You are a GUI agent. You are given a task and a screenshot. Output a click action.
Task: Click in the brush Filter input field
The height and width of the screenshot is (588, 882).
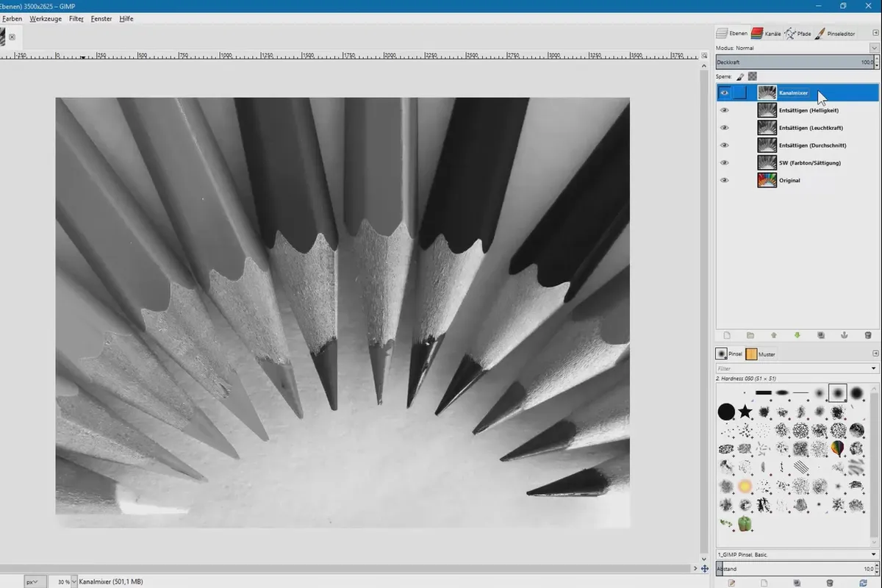tap(792, 368)
